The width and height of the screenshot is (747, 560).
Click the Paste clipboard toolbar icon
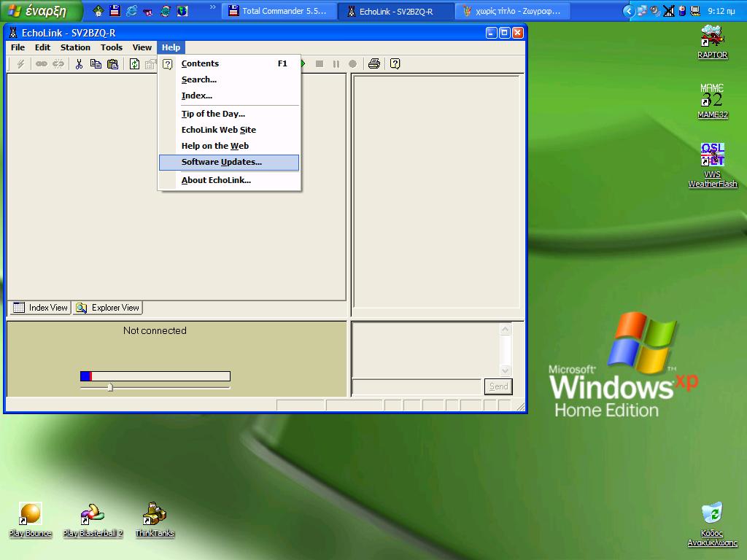(112, 64)
